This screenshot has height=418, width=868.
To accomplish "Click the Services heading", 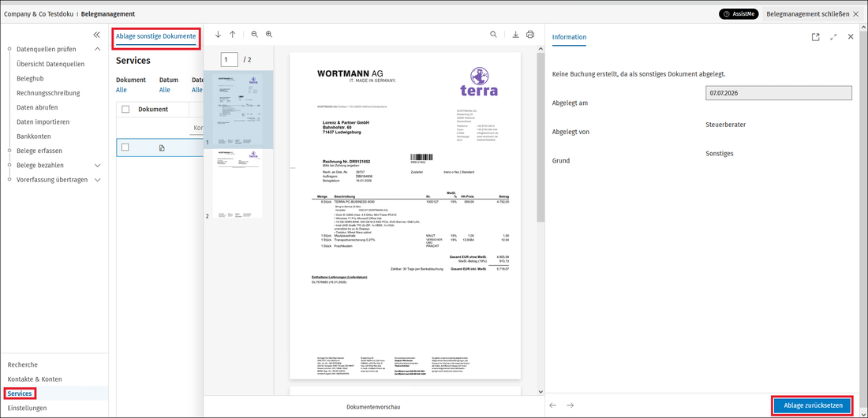I will click(x=133, y=61).
